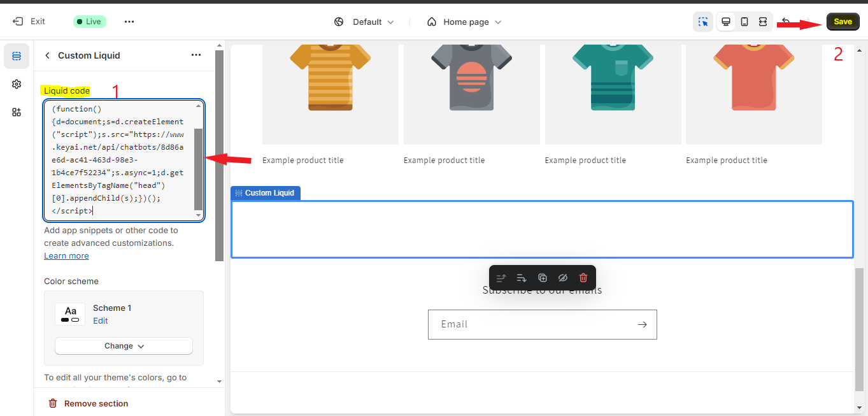The height and width of the screenshot is (416, 868).
Task: Select the orange striped t-shirt product image
Action: (x=331, y=94)
